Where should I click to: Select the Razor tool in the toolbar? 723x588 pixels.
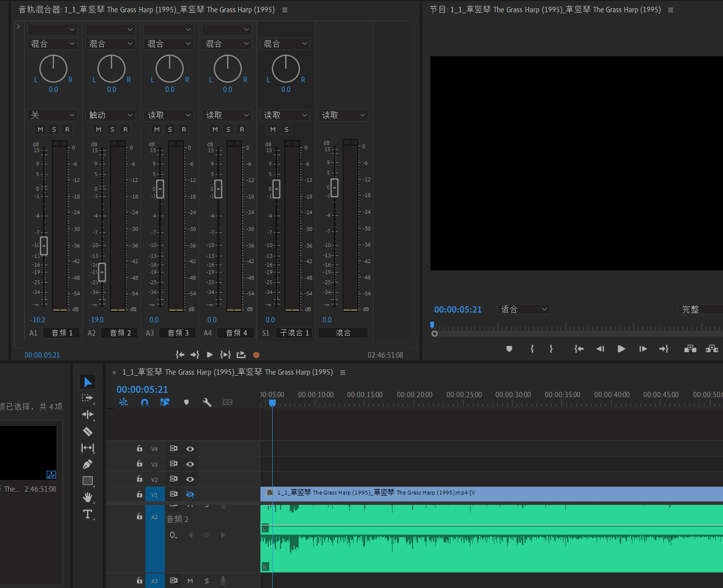pyautogui.click(x=88, y=431)
